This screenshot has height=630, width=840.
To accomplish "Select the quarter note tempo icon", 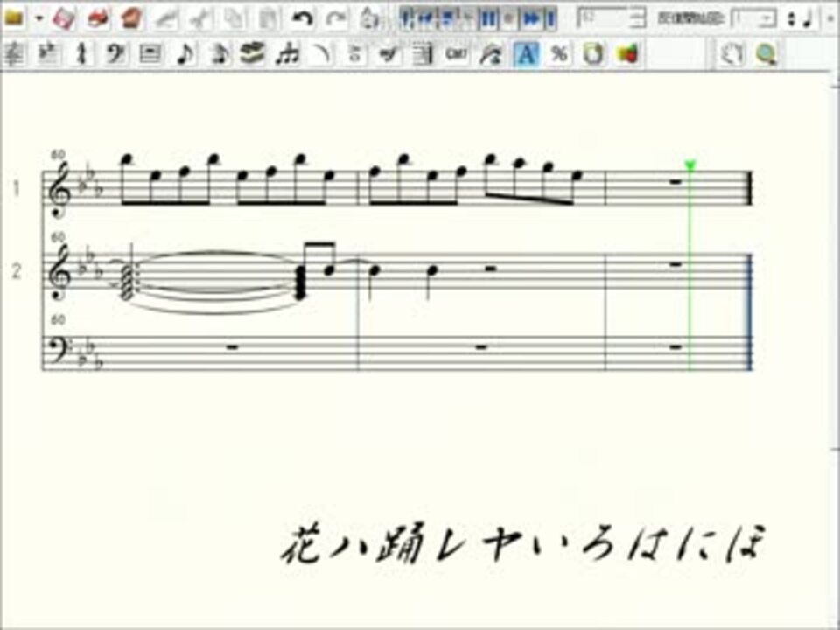I will [808, 19].
